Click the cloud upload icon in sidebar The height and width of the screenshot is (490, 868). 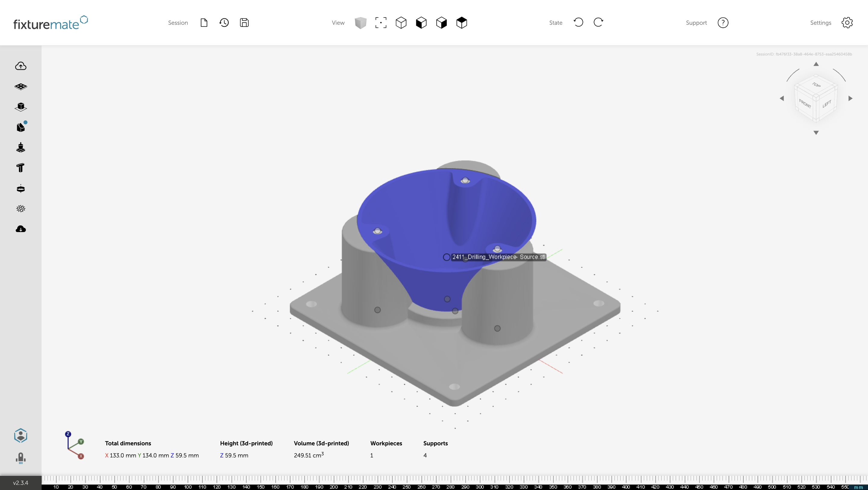pos(20,66)
